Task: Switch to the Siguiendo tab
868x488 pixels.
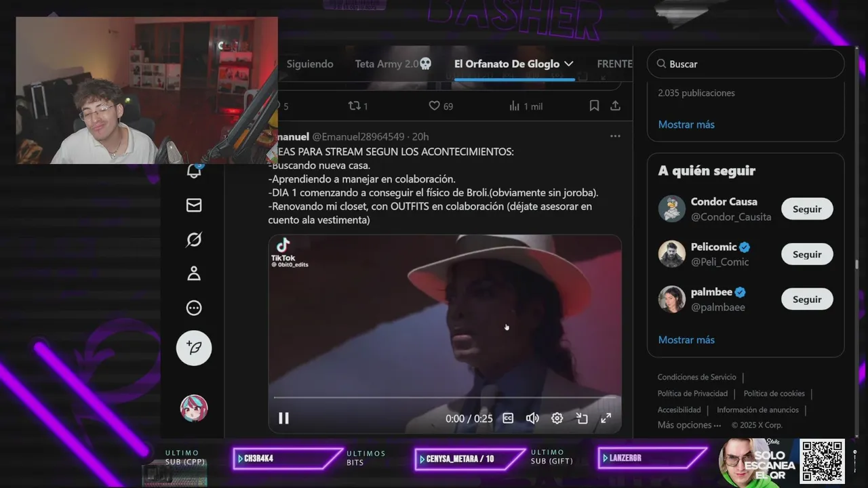Action: click(310, 64)
